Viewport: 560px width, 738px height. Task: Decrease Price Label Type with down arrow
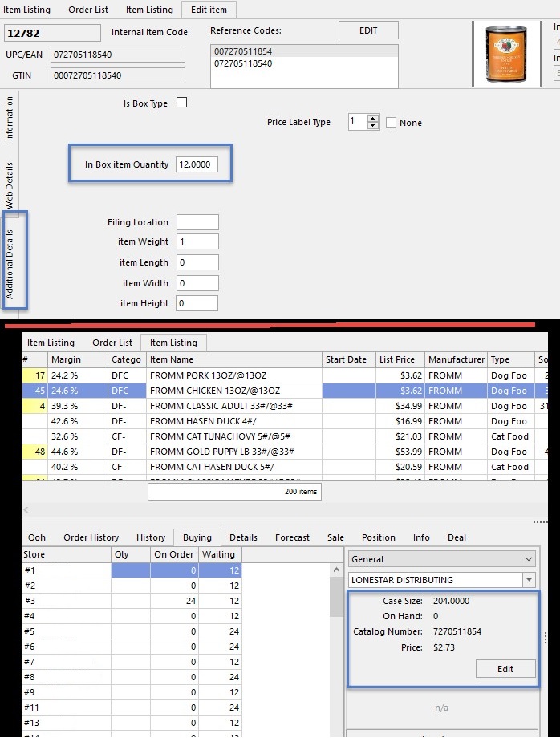pos(373,125)
